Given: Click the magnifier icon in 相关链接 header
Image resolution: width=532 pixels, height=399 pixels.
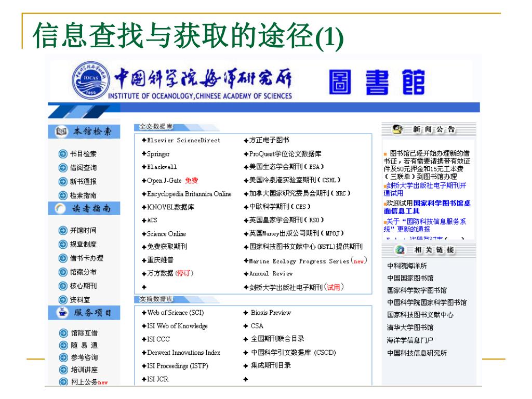Looking at the screenshot, I should 401,250.
